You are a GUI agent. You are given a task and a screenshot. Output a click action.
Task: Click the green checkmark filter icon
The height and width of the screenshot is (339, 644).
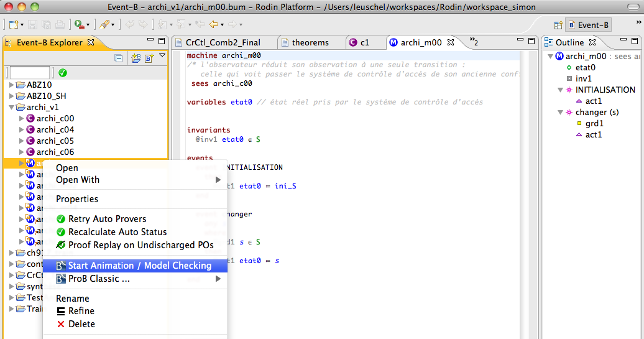(x=63, y=73)
